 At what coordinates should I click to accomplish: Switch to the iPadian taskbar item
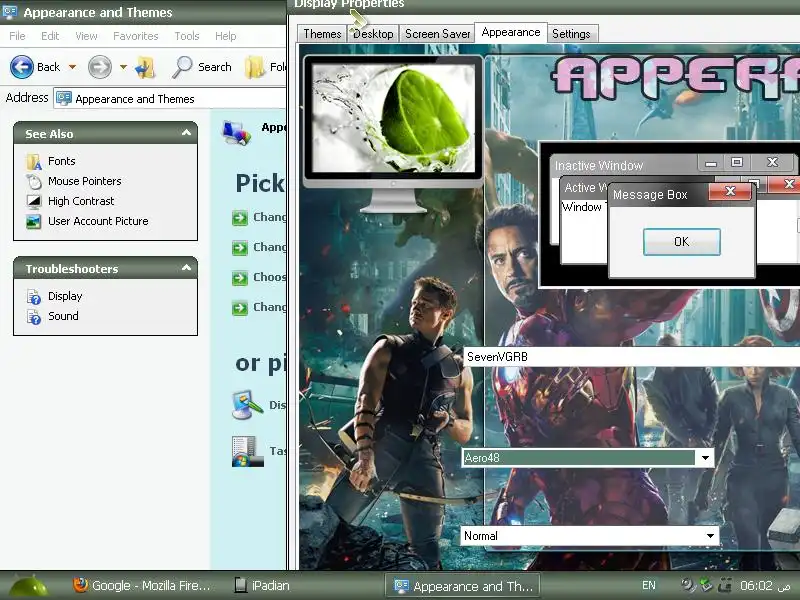[261, 585]
